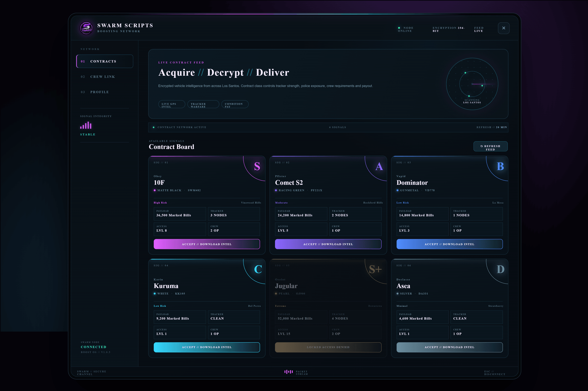Select the Condition Pay tag

[x=235, y=104]
